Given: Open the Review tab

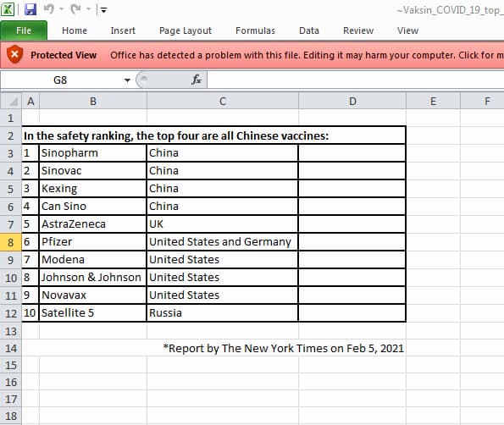Looking at the screenshot, I should coord(358,30).
